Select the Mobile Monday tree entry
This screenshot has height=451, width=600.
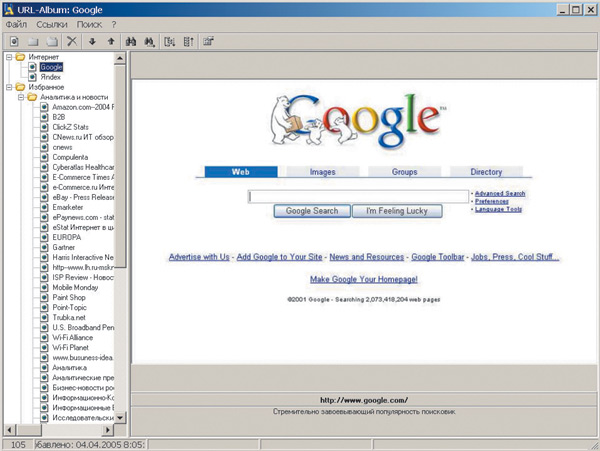click(x=75, y=287)
